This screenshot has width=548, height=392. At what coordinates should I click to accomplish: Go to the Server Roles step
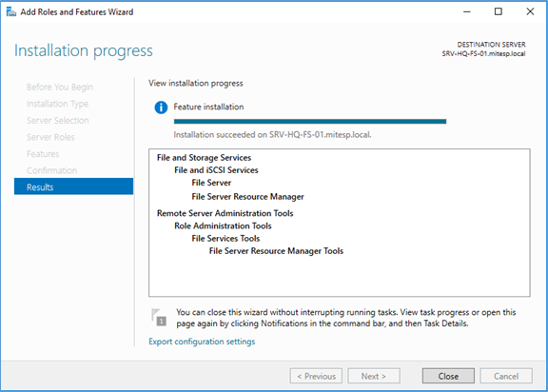click(x=50, y=137)
